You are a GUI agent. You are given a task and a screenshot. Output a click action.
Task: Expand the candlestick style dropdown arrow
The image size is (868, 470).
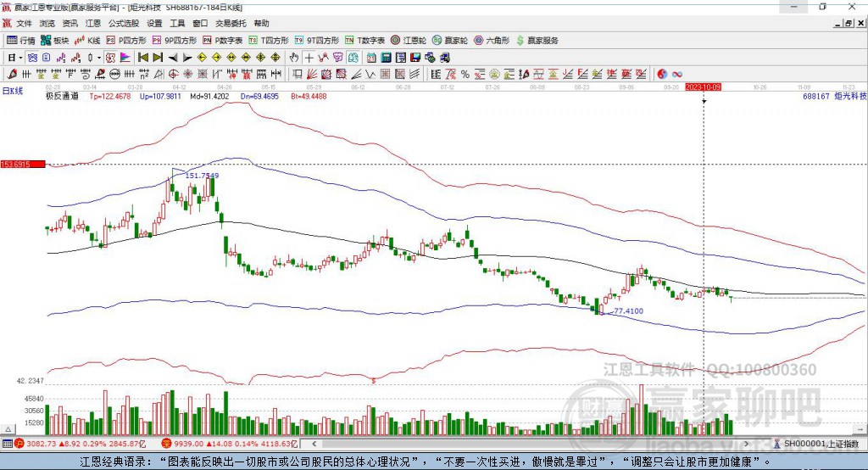100,58
